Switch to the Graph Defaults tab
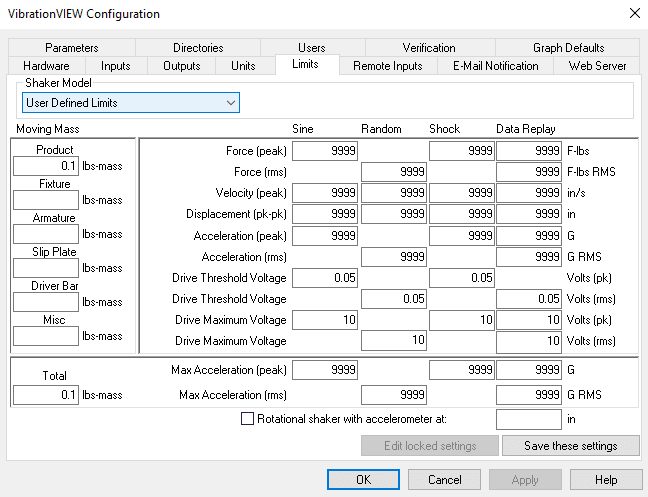This screenshot has width=648, height=497. pos(568,48)
